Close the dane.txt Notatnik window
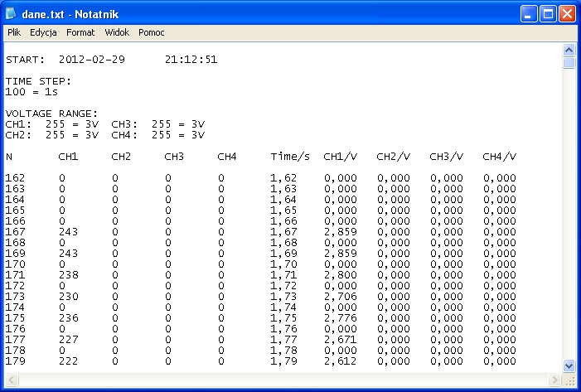The image size is (581, 392). point(567,14)
